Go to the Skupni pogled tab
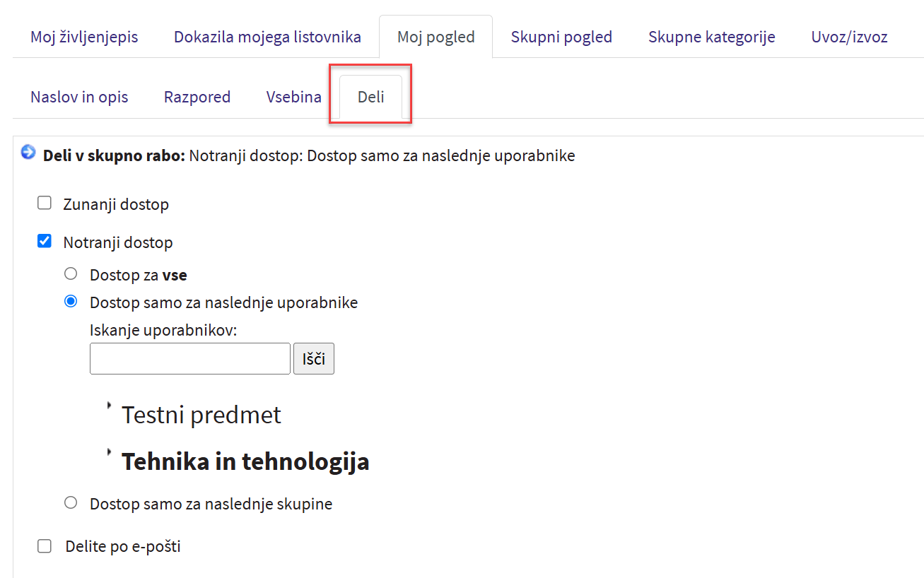The image size is (924, 578). pyautogui.click(x=561, y=37)
